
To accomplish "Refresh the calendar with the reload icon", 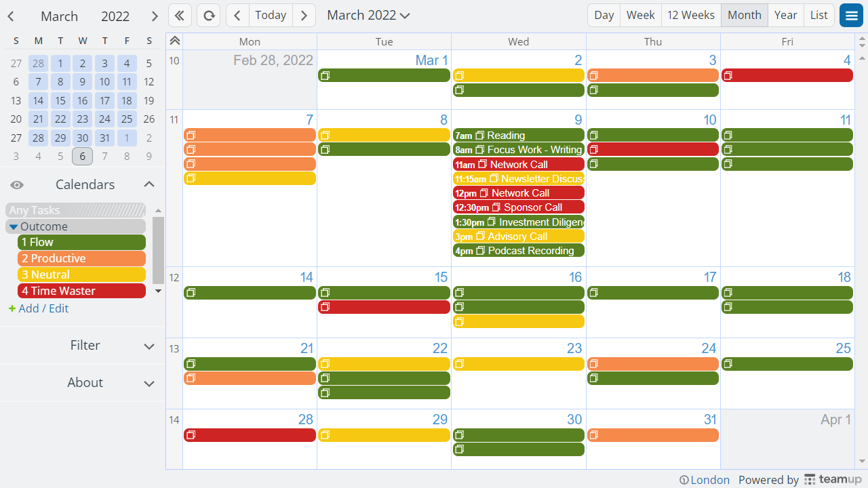I will click(209, 15).
